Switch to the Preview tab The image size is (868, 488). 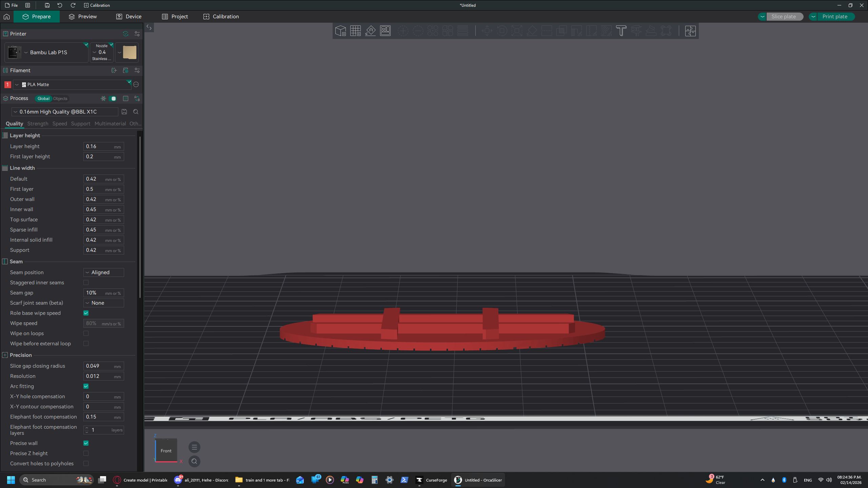click(83, 17)
